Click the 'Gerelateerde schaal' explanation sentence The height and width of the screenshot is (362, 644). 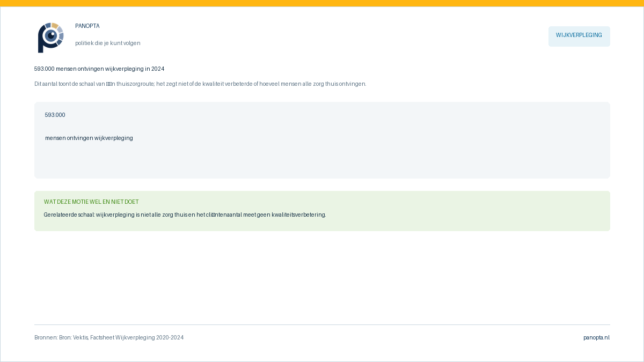click(x=185, y=215)
